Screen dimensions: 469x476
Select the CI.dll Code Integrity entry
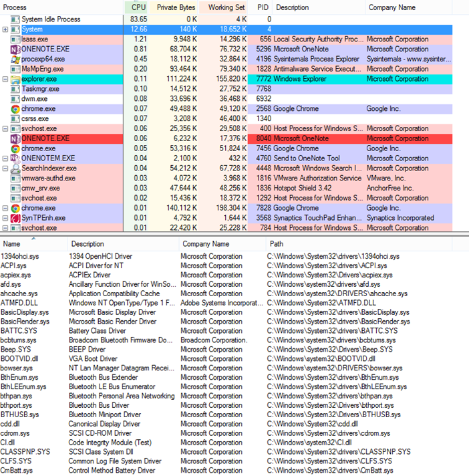point(226,443)
